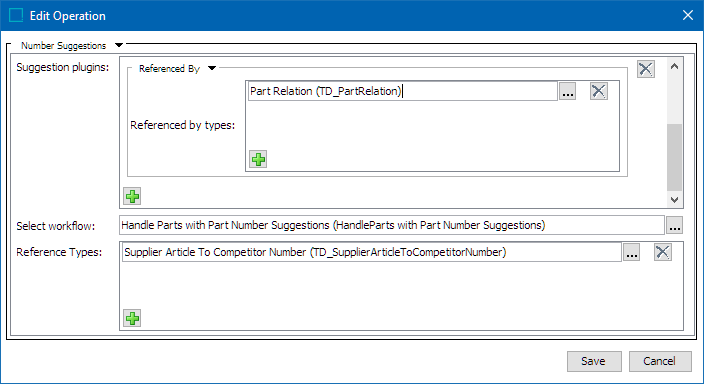
Task: Add a new suggestion plugin
Action: (132, 196)
